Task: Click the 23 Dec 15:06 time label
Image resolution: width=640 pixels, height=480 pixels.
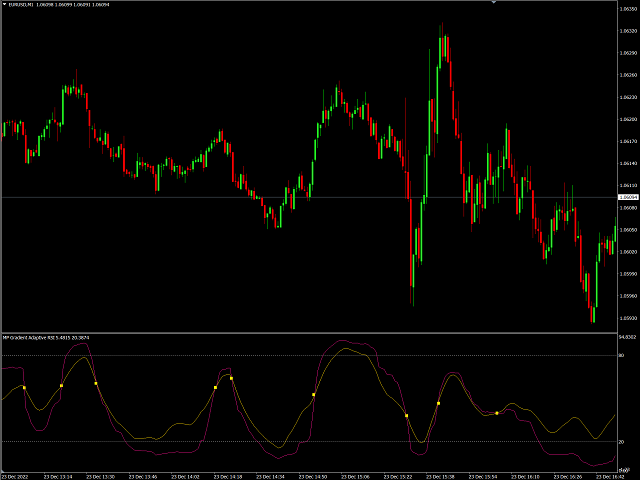Action: (357, 476)
